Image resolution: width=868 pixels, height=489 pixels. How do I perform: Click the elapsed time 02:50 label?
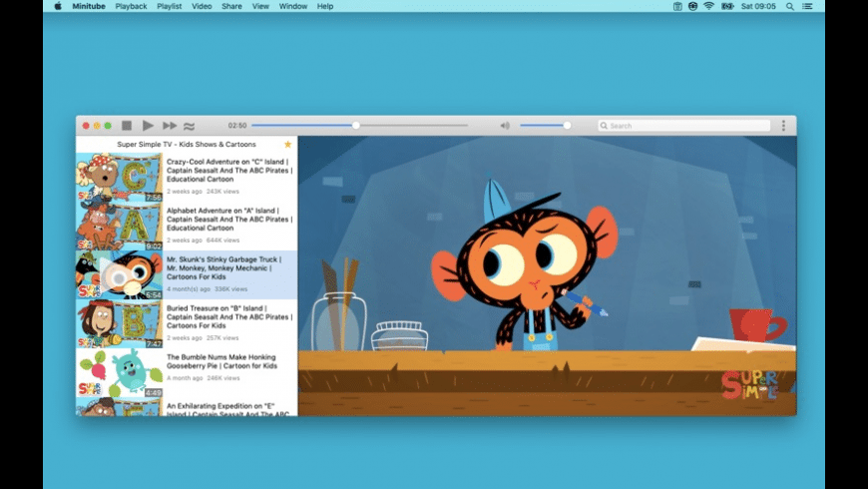(x=237, y=126)
